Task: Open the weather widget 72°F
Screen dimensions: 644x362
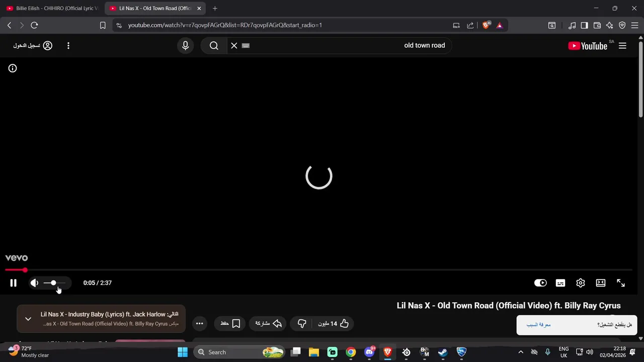Action: point(29,352)
